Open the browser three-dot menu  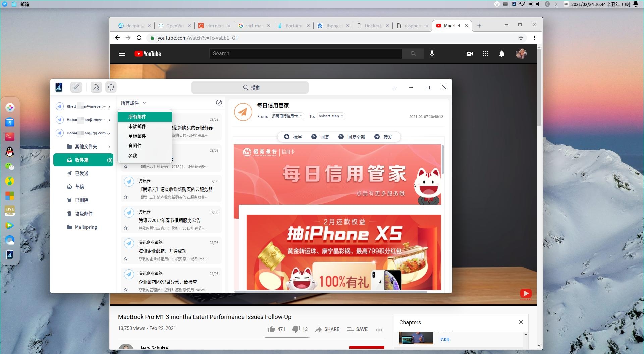tap(535, 38)
